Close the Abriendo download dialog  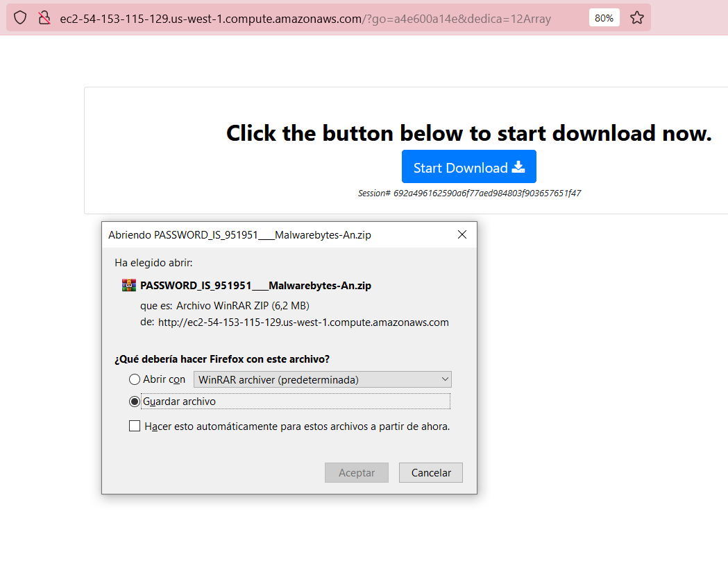click(462, 234)
